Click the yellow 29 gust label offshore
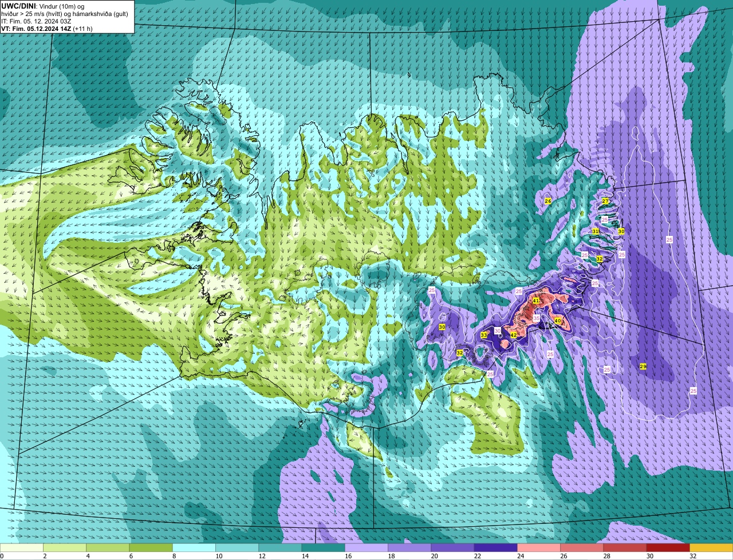Viewport: 733px width, 560px height. (x=643, y=366)
